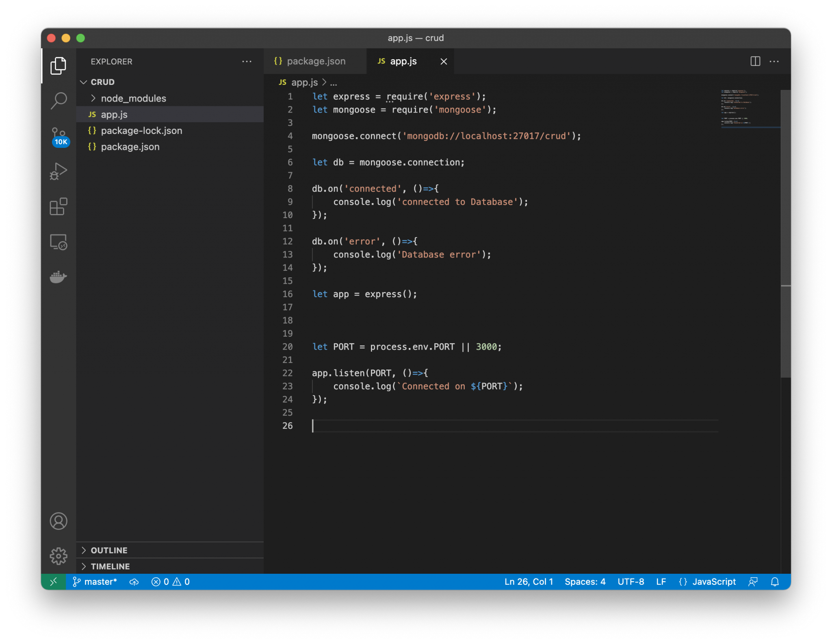Screen dimensions: 832x644
Task: Click the master branch in status bar
Action: 95,581
